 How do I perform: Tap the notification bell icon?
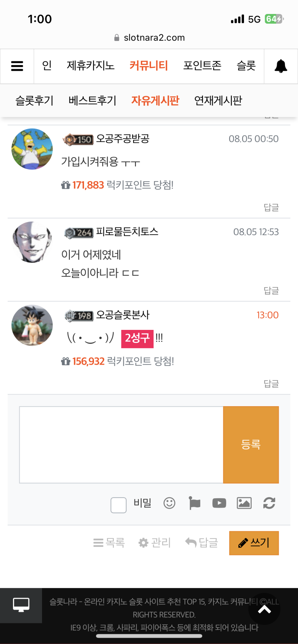pyautogui.click(x=281, y=66)
